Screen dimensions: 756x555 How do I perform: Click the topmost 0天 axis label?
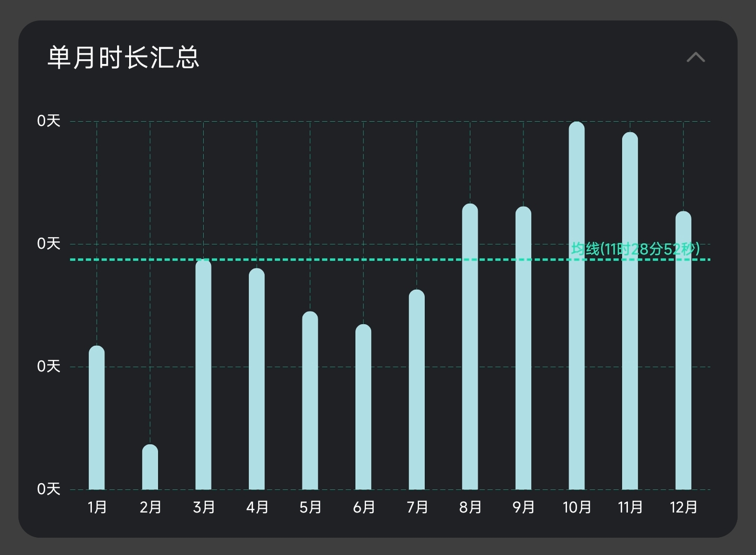[48, 121]
